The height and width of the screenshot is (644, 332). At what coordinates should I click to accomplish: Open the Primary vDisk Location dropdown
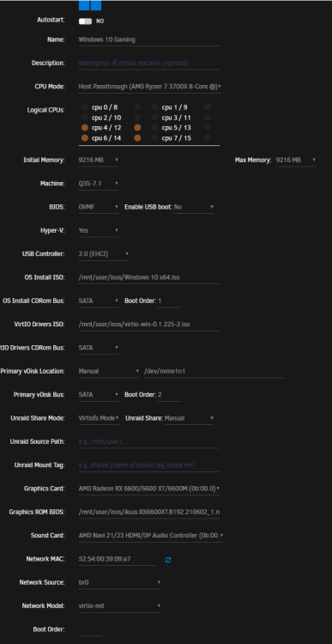[109, 371]
